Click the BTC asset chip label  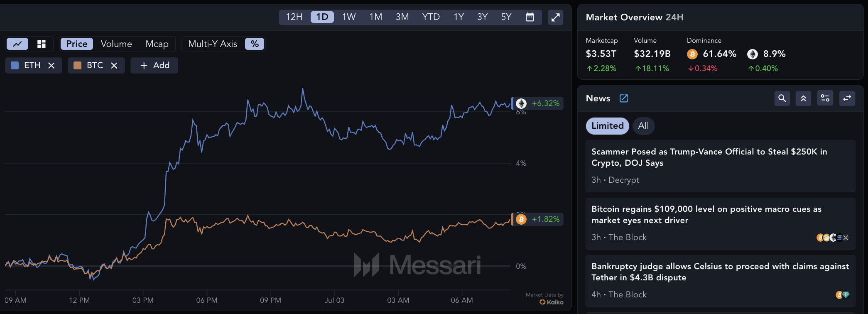coord(95,65)
